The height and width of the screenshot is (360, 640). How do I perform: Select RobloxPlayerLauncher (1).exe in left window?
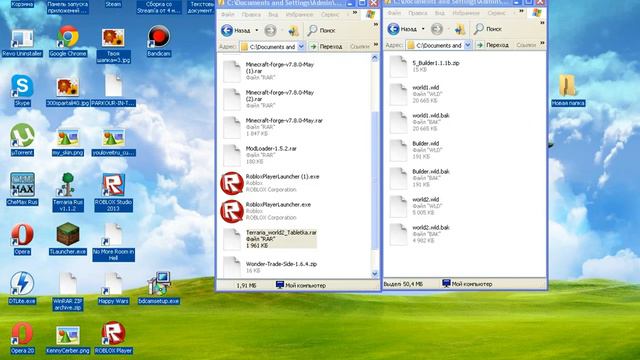point(270,183)
